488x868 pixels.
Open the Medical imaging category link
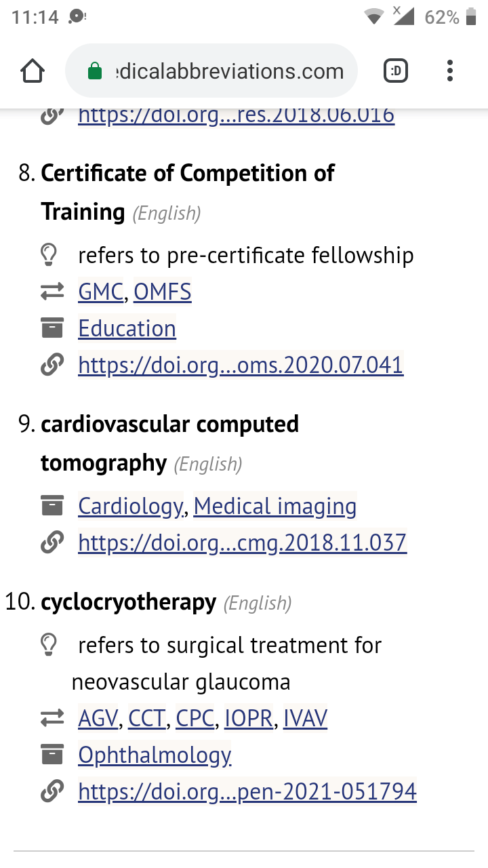[x=274, y=507]
